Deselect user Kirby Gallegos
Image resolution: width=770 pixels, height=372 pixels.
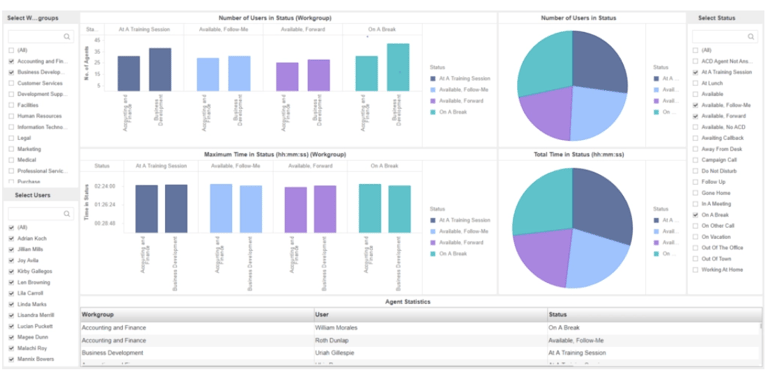(x=11, y=271)
